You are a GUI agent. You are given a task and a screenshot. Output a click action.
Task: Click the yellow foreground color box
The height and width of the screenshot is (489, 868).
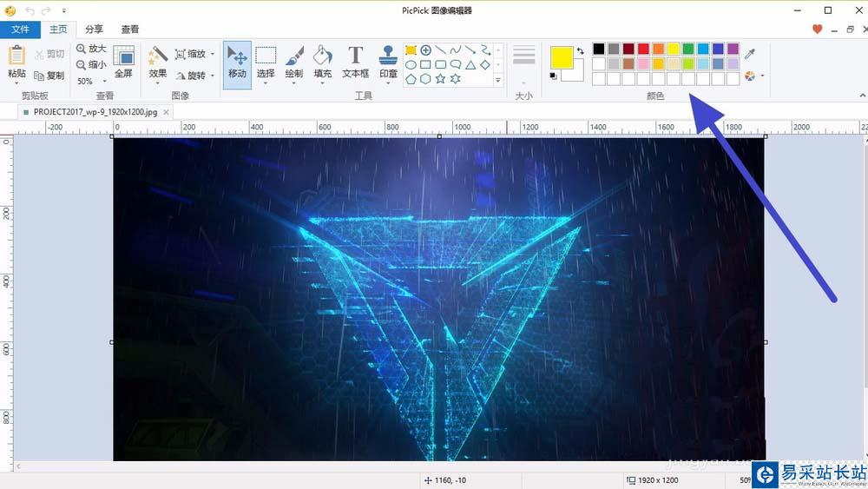[x=562, y=57]
